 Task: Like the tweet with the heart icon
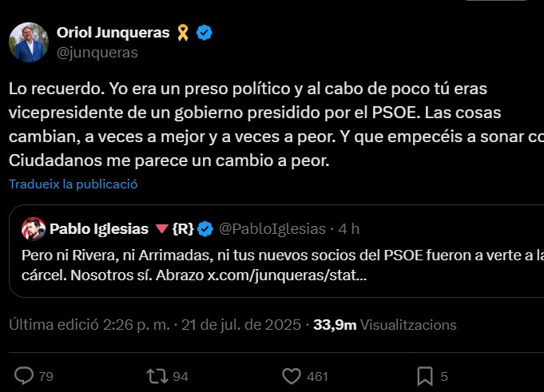tap(292, 375)
